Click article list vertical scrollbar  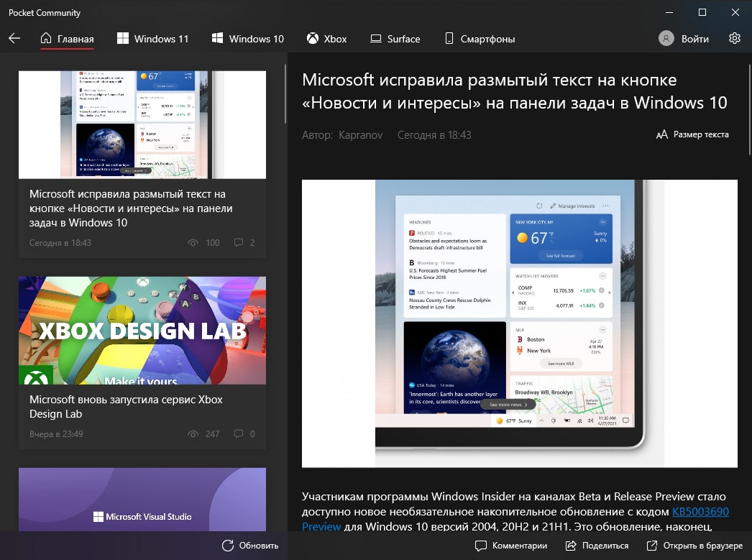pyautogui.click(x=285, y=93)
